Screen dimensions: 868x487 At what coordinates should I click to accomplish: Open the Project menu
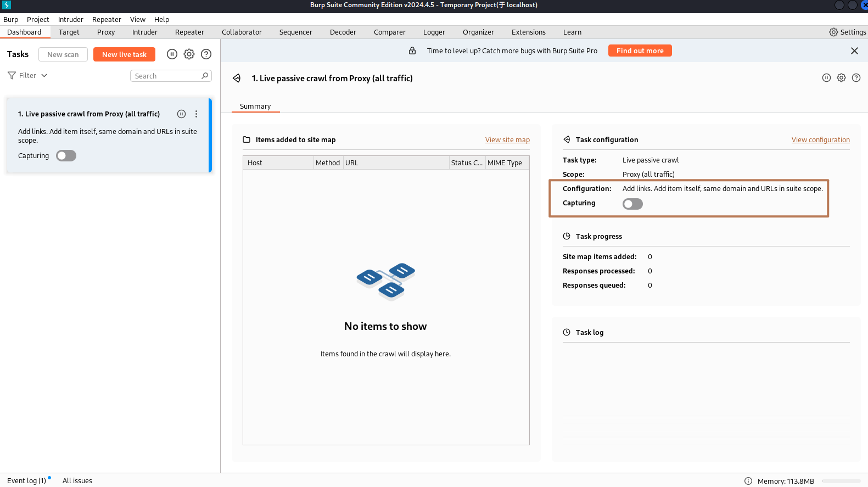[x=38, y=19]
